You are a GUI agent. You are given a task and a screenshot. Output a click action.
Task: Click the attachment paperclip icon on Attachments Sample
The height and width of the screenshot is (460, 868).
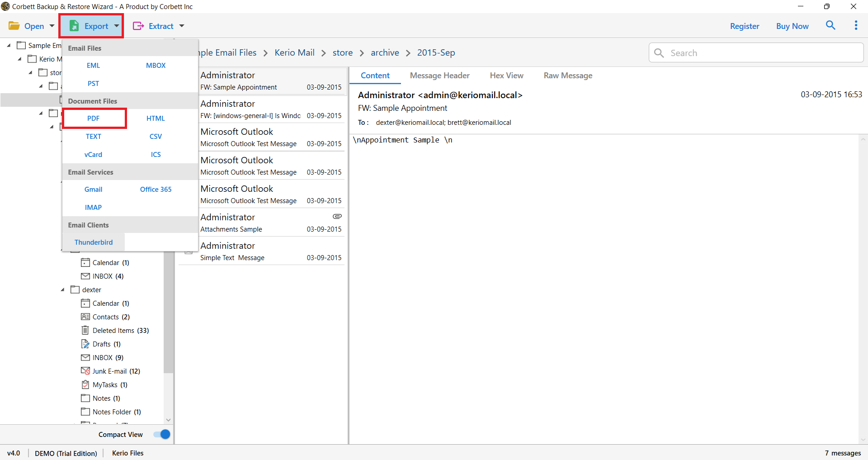337,217
